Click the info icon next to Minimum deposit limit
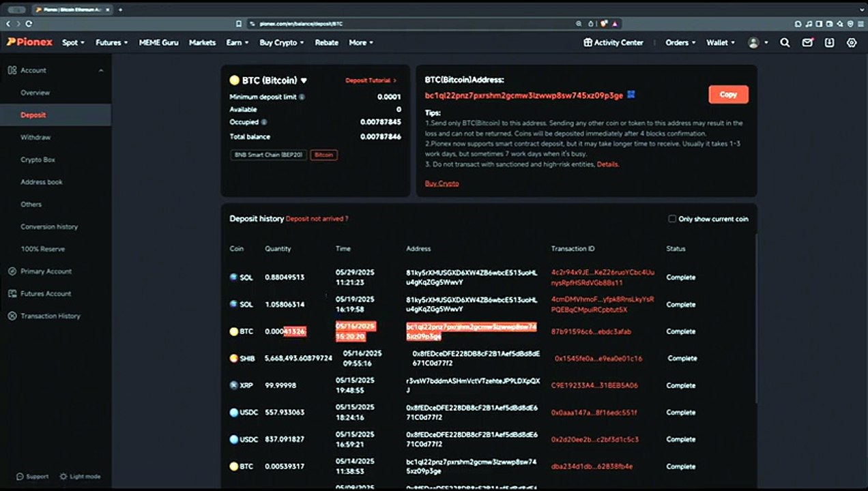 302,97
